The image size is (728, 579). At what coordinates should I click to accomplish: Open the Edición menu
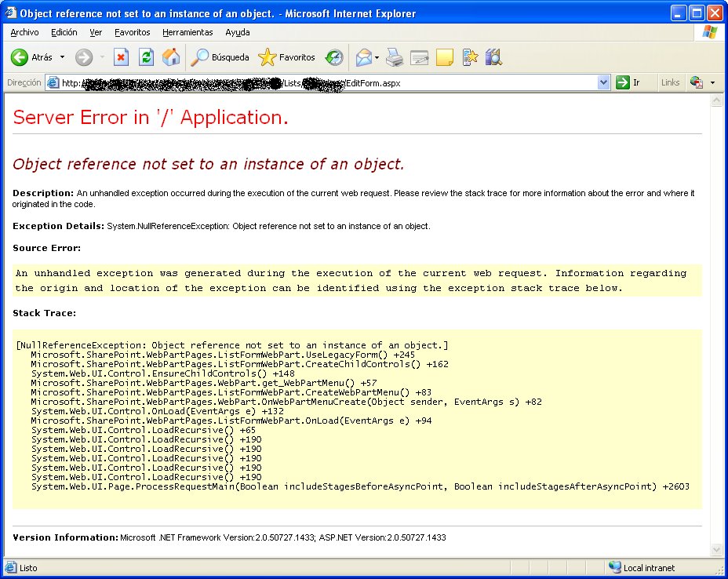(64, 32)
